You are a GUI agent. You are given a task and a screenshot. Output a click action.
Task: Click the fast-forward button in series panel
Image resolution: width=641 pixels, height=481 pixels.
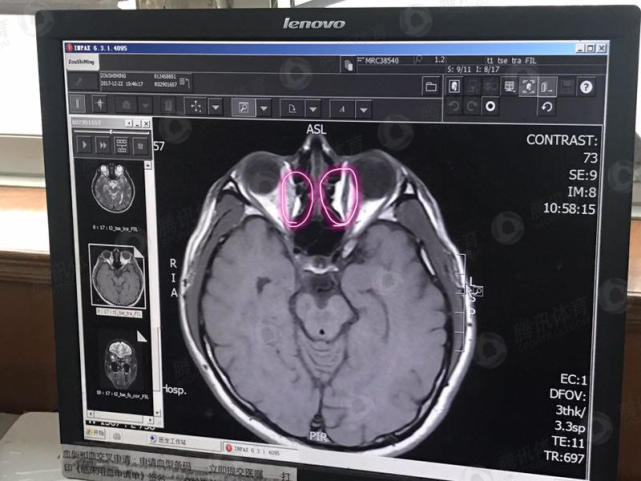(103, 145)
